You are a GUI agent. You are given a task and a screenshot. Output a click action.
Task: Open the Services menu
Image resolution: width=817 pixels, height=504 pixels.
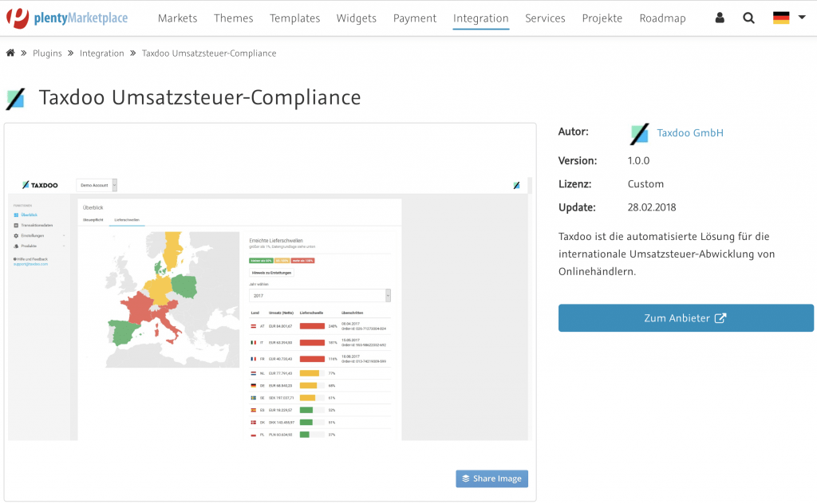click(x=545, y=18)
